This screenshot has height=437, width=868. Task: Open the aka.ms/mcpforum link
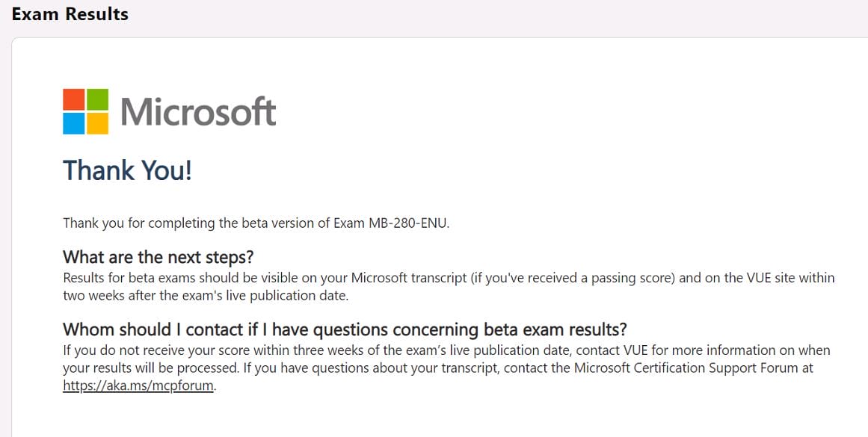click(138, 386)
